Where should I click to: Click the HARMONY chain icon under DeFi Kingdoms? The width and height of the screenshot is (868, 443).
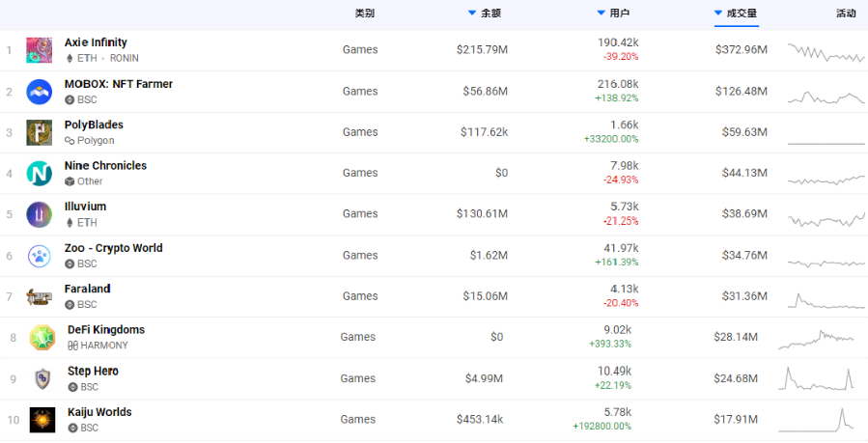[73, 346]
